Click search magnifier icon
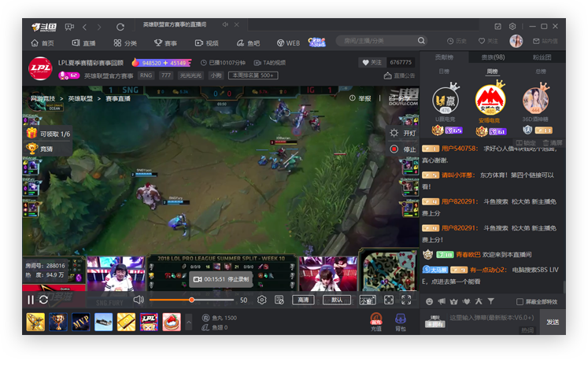Viewport: 588px width, 383px height. pos(421,40)
